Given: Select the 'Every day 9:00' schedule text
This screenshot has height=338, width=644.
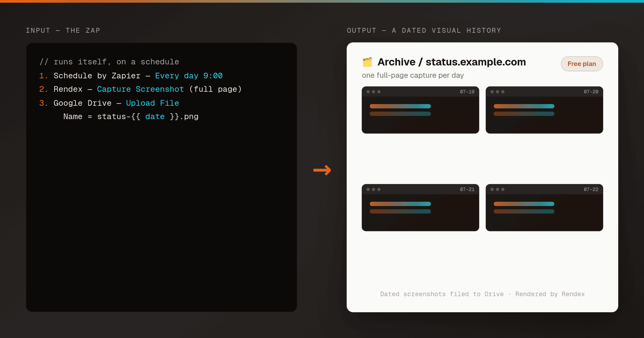Looking at the screenshot, I should click(189, 76).
